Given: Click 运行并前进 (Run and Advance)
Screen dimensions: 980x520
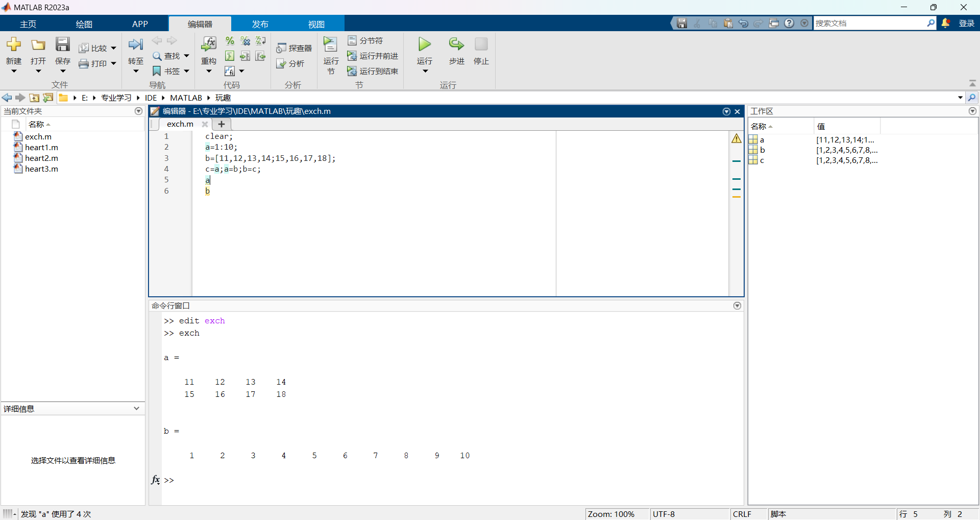Looking at the screenshot, I should click(x=373, y=56).
